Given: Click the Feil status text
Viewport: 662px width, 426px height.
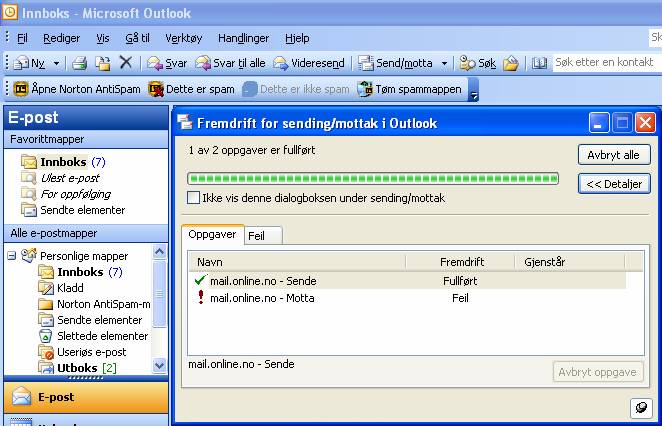Looking at the screenshot, I should 460,298.
